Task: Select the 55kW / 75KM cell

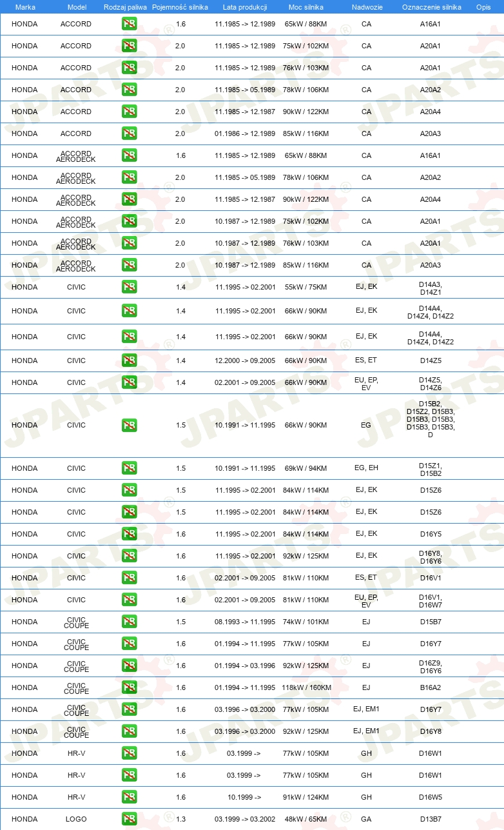Action: click(306, 287)
